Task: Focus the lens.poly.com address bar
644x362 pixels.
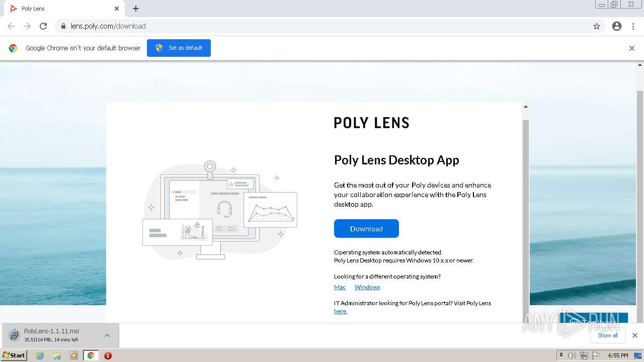Action: pos(322,26)
